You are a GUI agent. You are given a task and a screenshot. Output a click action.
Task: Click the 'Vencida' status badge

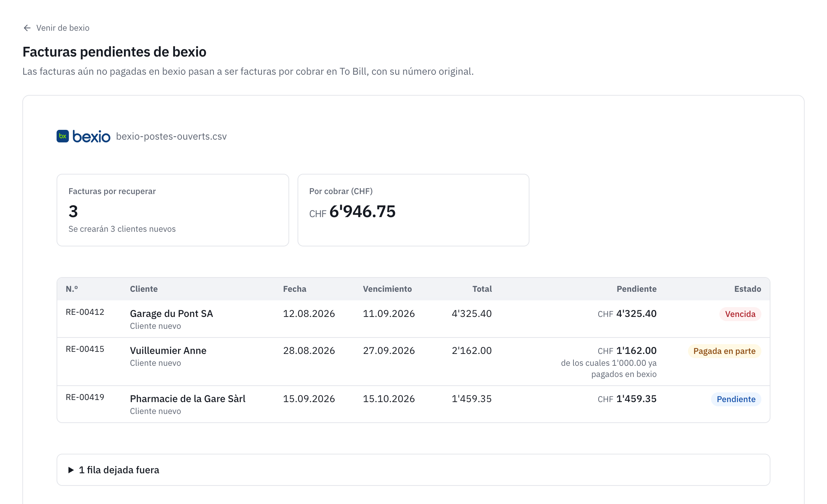(x=740, y=314)
